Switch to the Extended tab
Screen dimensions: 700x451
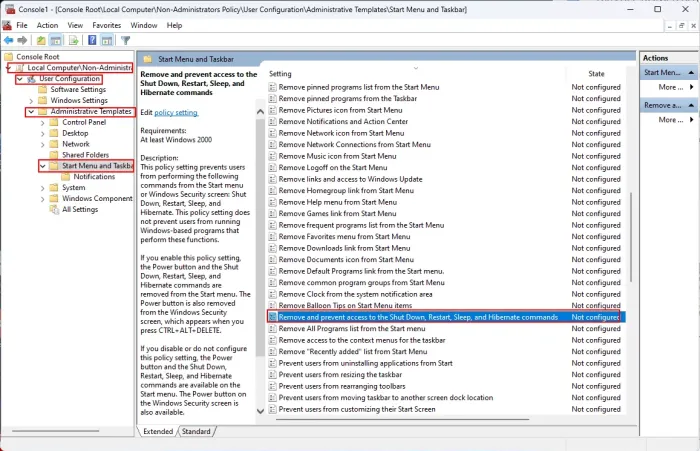tap(158, 431)
